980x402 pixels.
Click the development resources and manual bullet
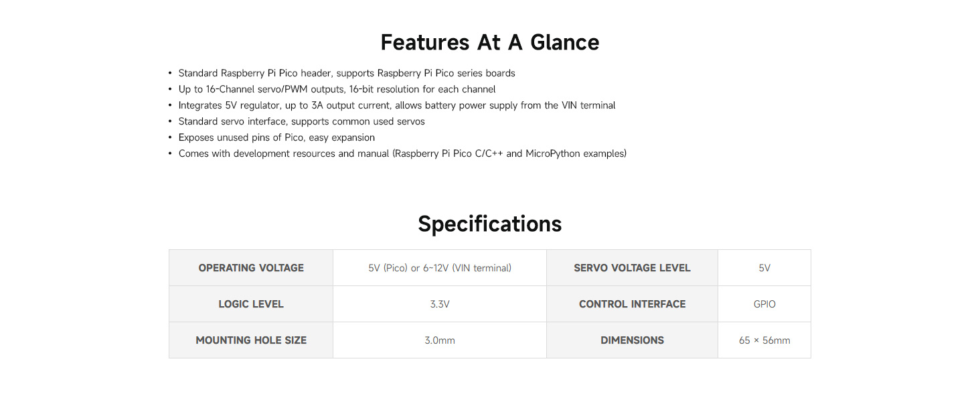coord(402,153)
